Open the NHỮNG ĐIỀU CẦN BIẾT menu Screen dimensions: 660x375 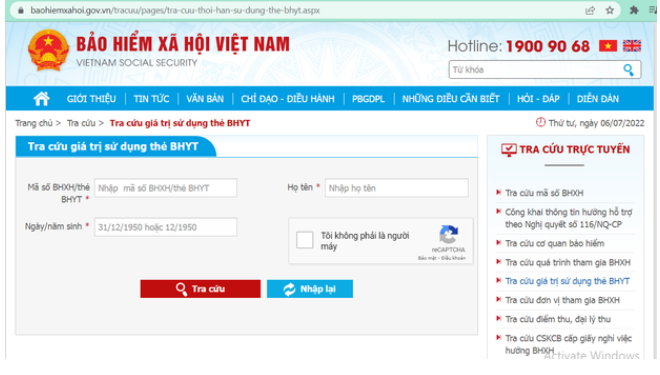450,99
